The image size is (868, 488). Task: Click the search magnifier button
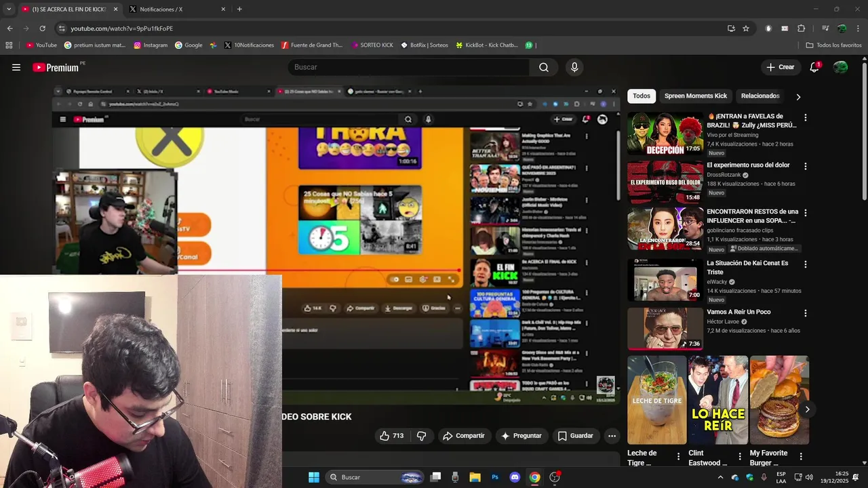click(544, 67)
